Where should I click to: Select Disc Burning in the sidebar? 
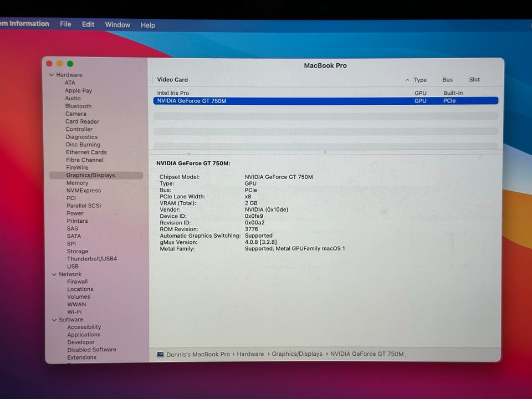pos(83,145)
